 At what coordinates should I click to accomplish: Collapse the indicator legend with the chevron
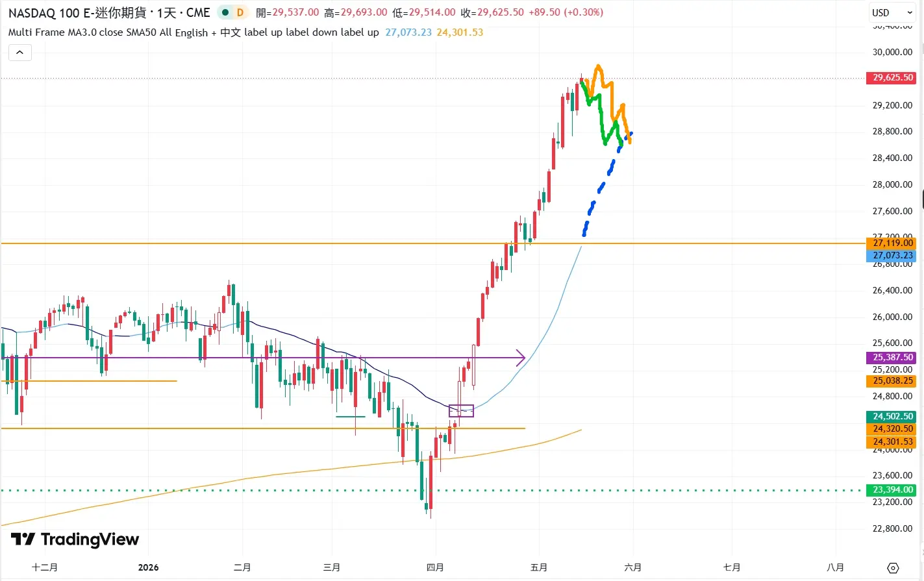point(20,53)
